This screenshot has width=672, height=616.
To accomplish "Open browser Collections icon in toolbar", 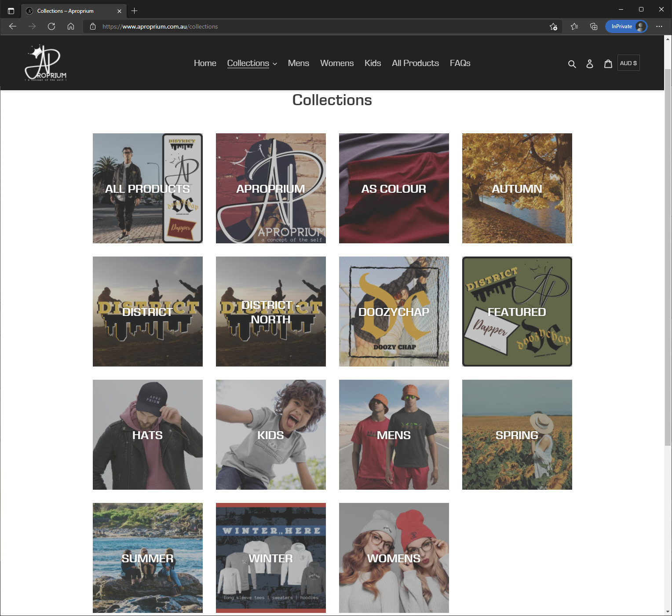I will [594, 26].
